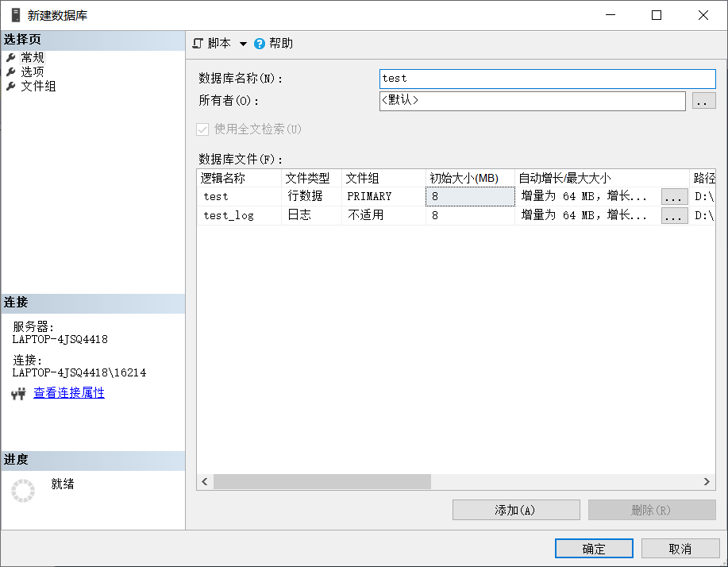Click the connection properties icon

coord(18,394)
